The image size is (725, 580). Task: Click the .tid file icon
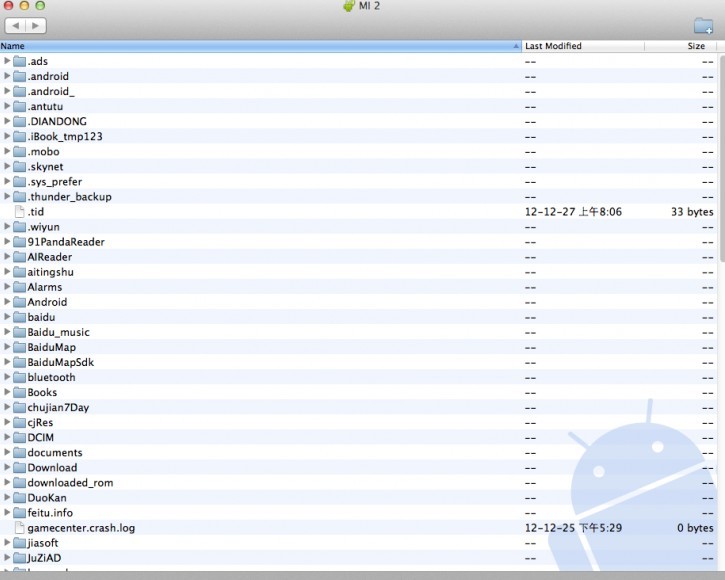click(x=19, y=212)
